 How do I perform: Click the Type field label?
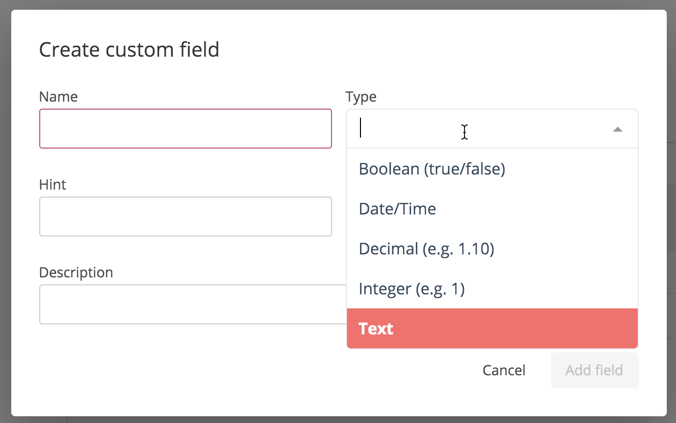tap(361, 97)
